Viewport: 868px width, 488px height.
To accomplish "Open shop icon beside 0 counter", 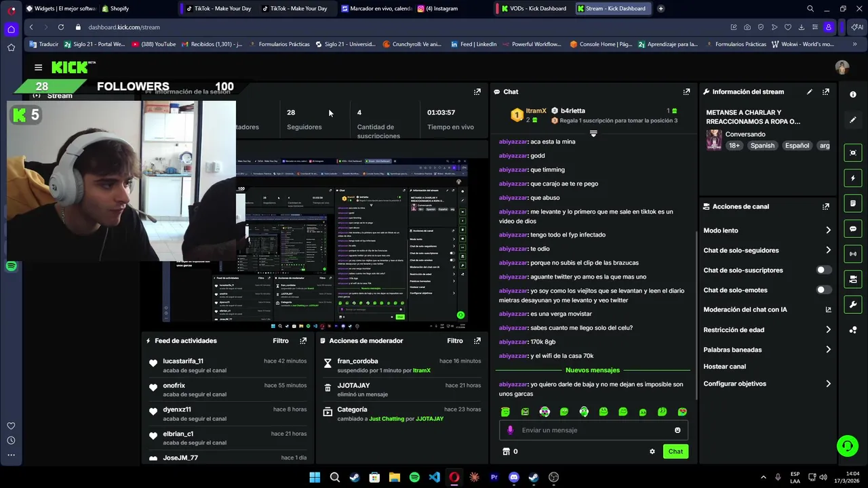I will [505, 451].
